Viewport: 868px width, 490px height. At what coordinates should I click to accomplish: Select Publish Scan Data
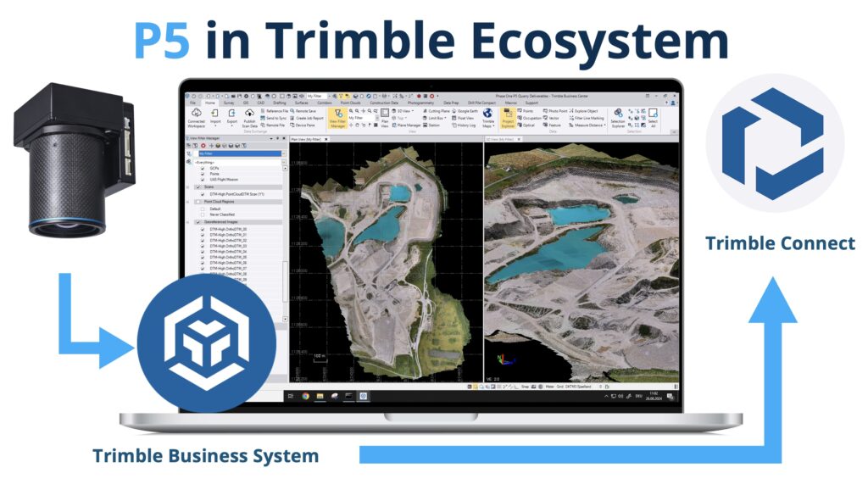click(250, 118)
